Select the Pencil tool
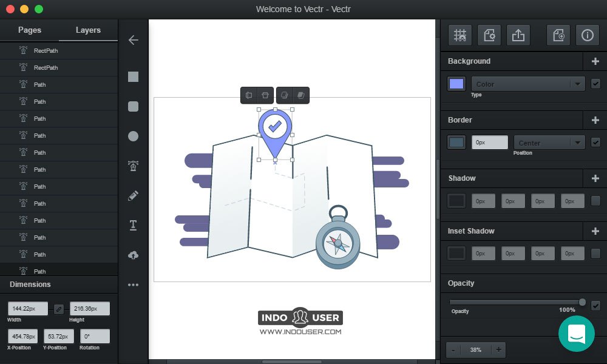Screen dimensions: 607x364 click(x=133, y=195)
